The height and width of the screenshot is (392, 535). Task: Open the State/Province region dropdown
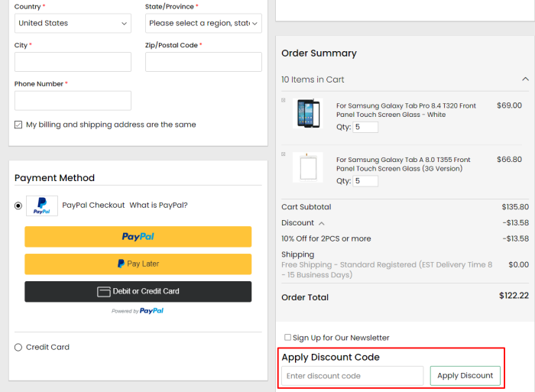pyautogui.click(x=203, y=23)
